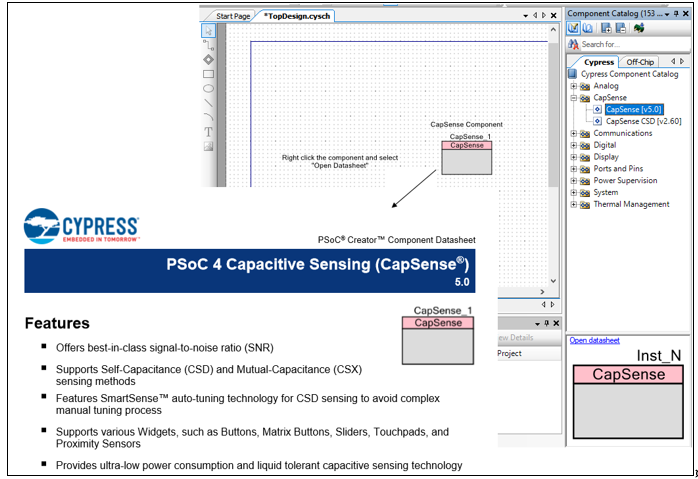The width and height of the screenshot is (698, 479).
Task: Click the second catalog book icon
Action: tap(588, 28)
